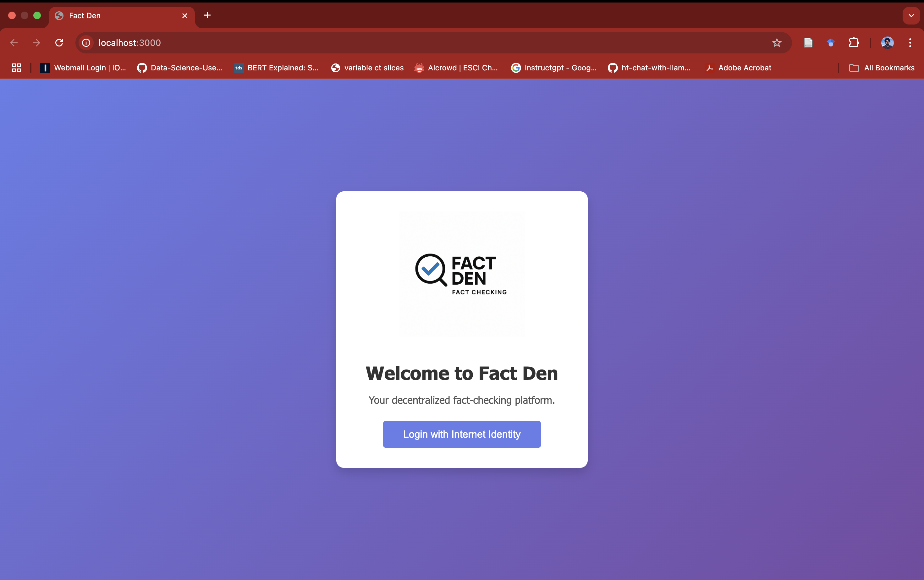Image resolution: width=924 pixels, height=580 pixels.
Task: Close the Fact Den tab
Action: point(184,16)
